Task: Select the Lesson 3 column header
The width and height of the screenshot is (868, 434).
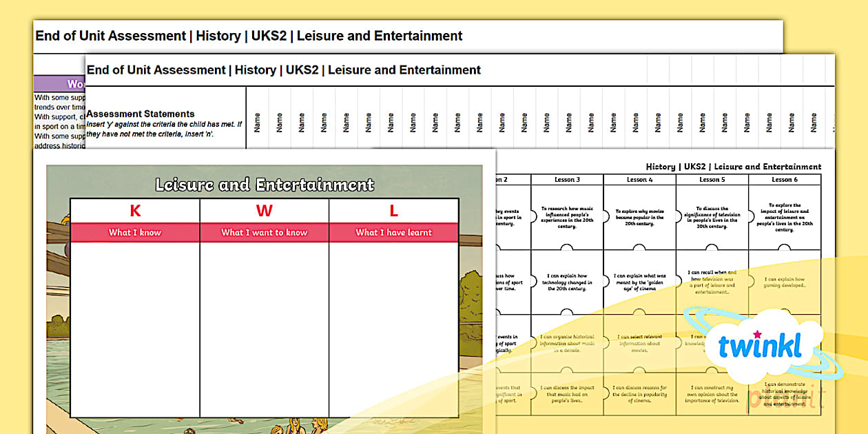Action: click(x=567, y=180)
